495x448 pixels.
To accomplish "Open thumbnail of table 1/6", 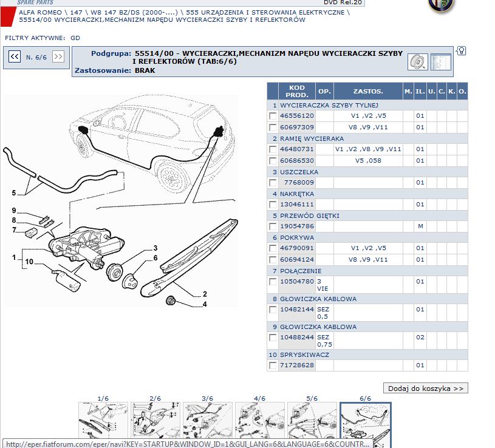I will pos(103,420).
